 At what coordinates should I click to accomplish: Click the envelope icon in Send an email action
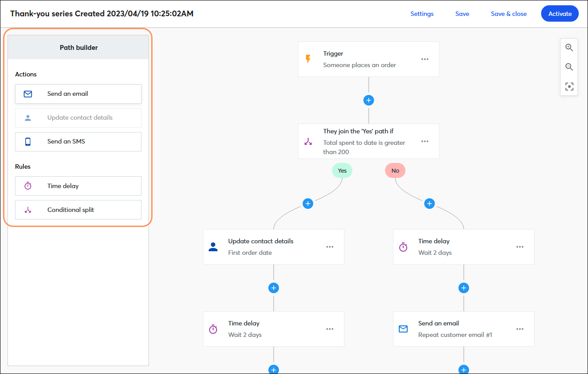[28, 94]
